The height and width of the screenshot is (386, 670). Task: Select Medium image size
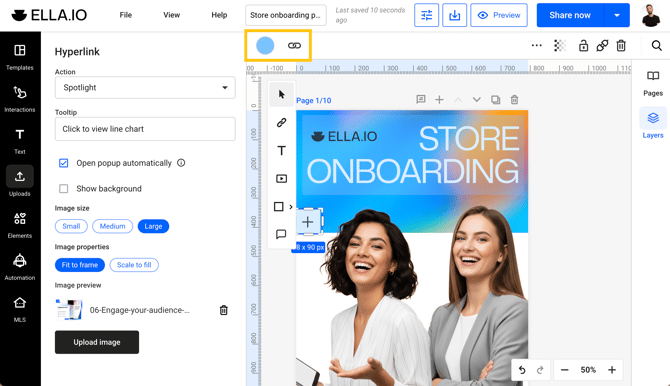pyautogui.click(x=112, y=226)
